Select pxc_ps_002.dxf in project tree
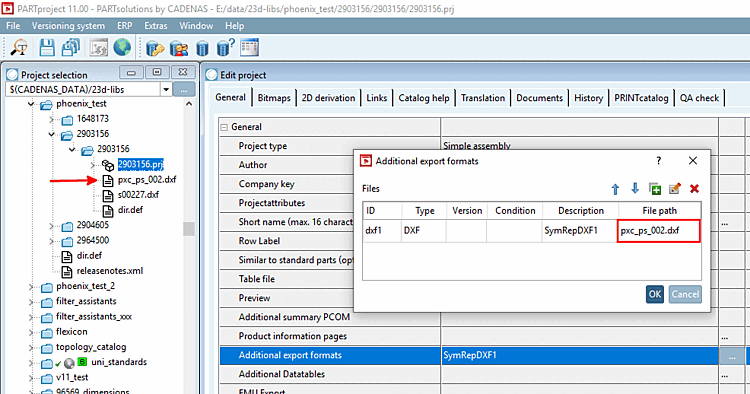The width and height of the screenshot is (750, 394). (x=147, y=180)
